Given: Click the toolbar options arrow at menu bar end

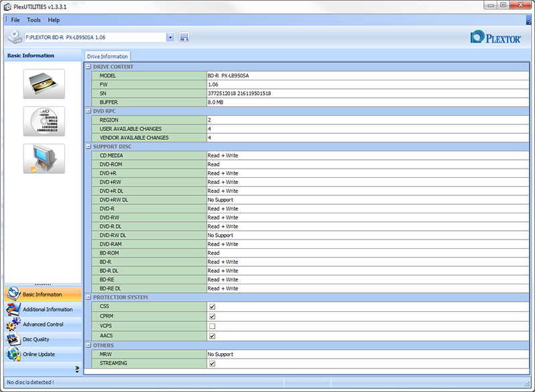Looking at the screenshot, I should point(528,21).
